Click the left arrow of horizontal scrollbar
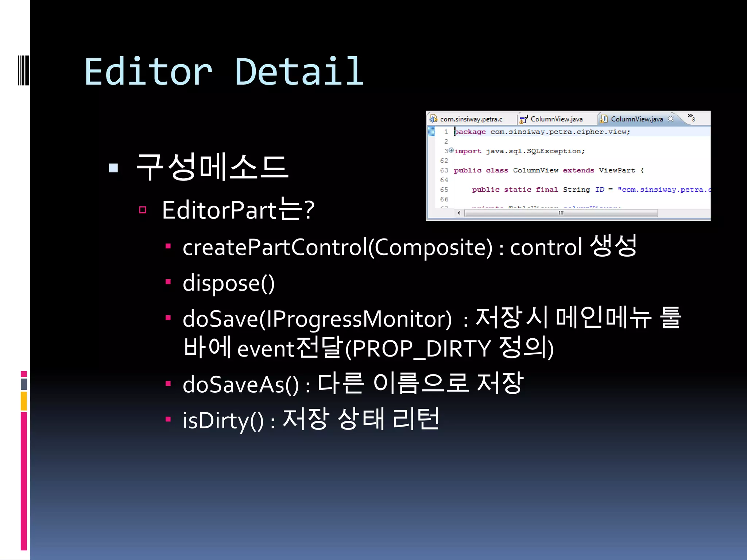The image size is (747, 560). (458, 213)
